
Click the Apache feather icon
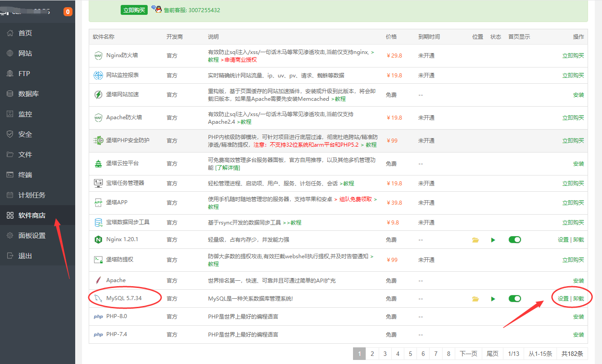(98, 280)
